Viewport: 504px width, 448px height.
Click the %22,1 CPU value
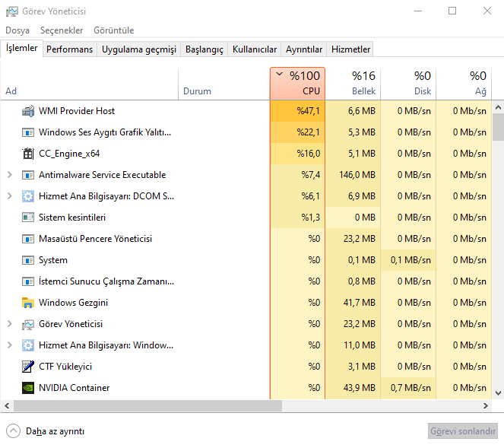click(308, 132)
